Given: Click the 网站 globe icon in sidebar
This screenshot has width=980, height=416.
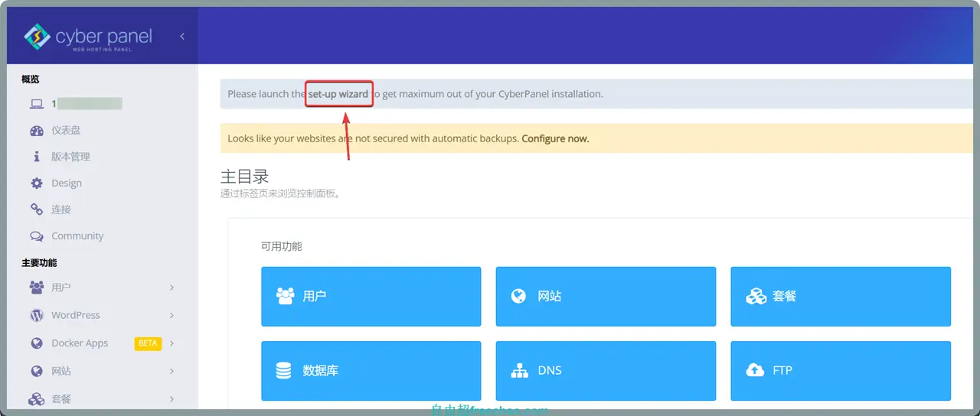Looking at the screenshot, I should (37, 371).
